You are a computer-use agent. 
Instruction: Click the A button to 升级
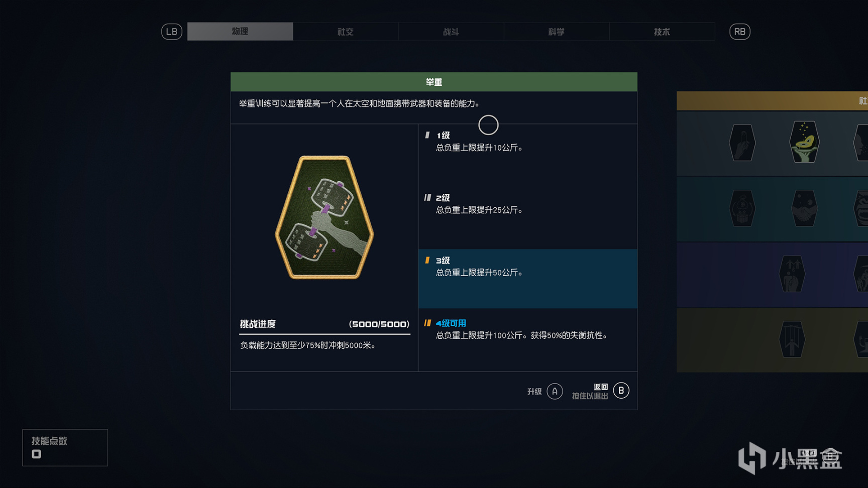555,391
